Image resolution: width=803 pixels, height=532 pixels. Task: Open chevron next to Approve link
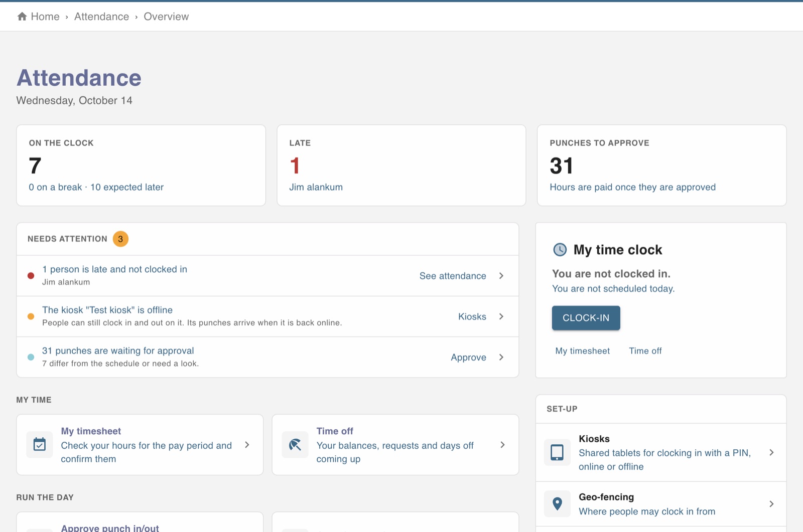pos(501,357)
